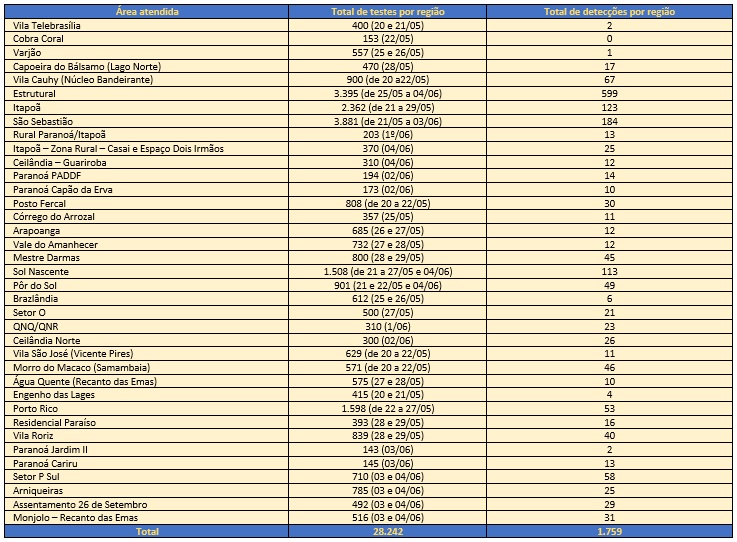Screen dimensions: 737x542
Task: Select 'Itapoã – Zona Rural – Casai' cell
Action: tap(147, 149)
